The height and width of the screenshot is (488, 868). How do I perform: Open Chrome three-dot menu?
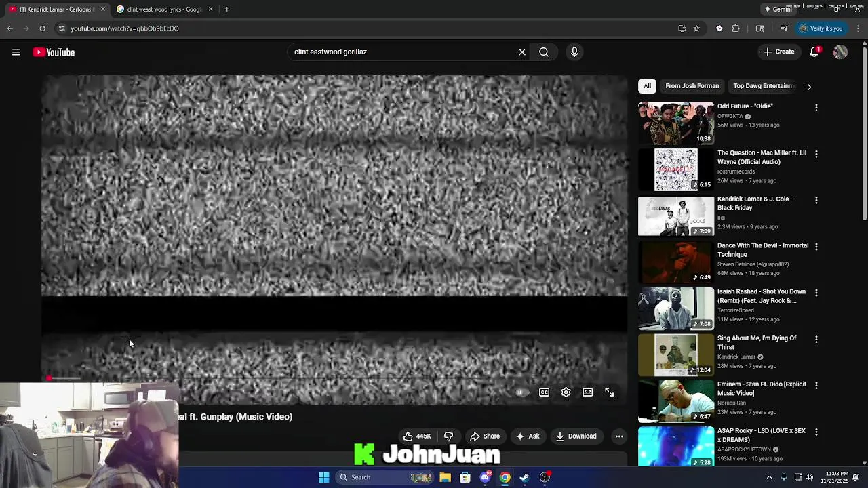click(858, 28)
